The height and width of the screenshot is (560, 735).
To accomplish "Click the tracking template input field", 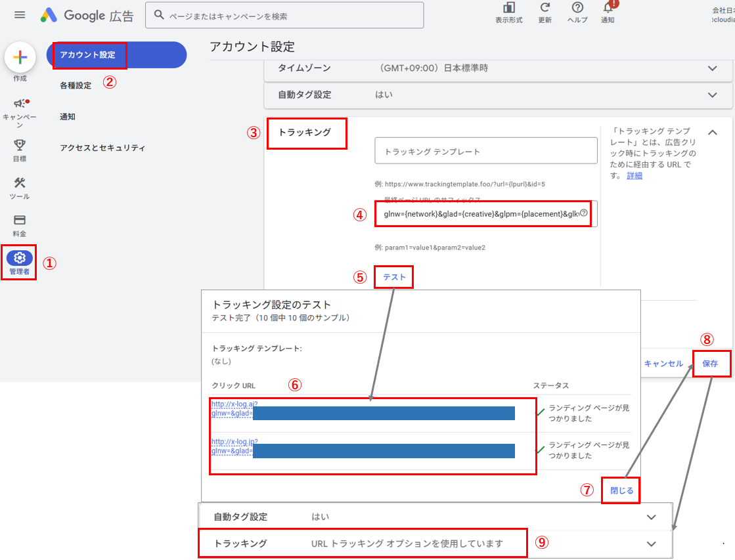I will (486, 152).
